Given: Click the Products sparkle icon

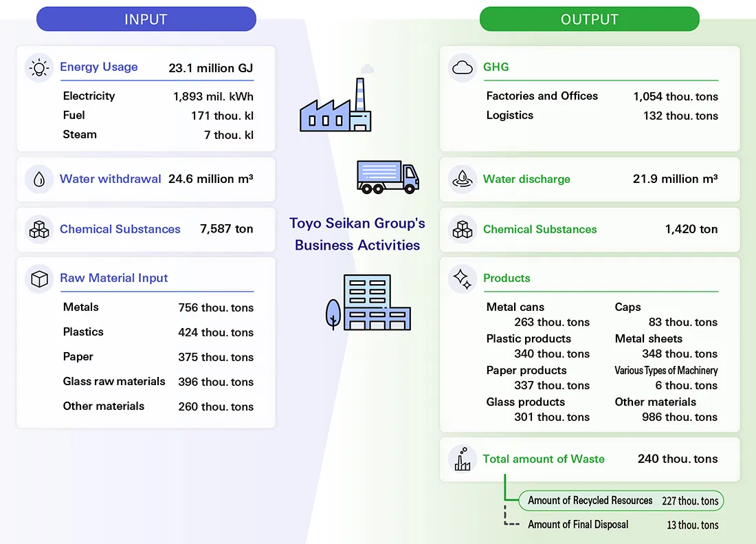Looking at the screenshot, I should coord(462,279).
